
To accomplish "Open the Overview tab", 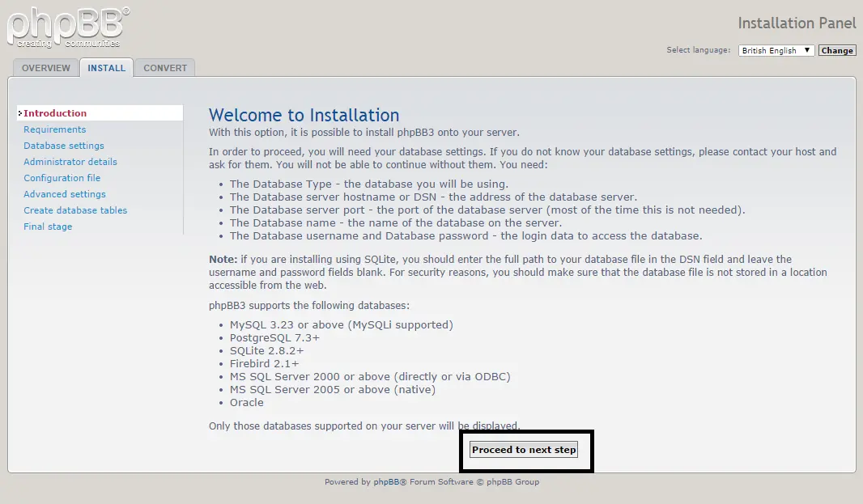I will tap(46, 68).
